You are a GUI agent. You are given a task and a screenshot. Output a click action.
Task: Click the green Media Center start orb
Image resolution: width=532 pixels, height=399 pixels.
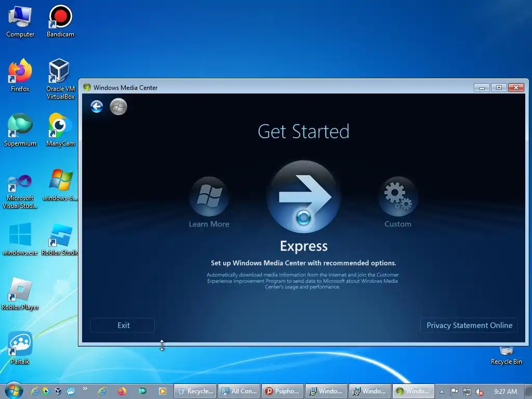coord(118,107)
